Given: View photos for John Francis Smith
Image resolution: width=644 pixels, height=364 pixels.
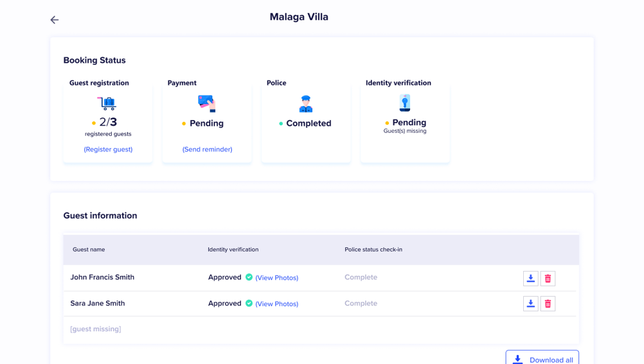Looking at the screenshot, I should point(276,278).
